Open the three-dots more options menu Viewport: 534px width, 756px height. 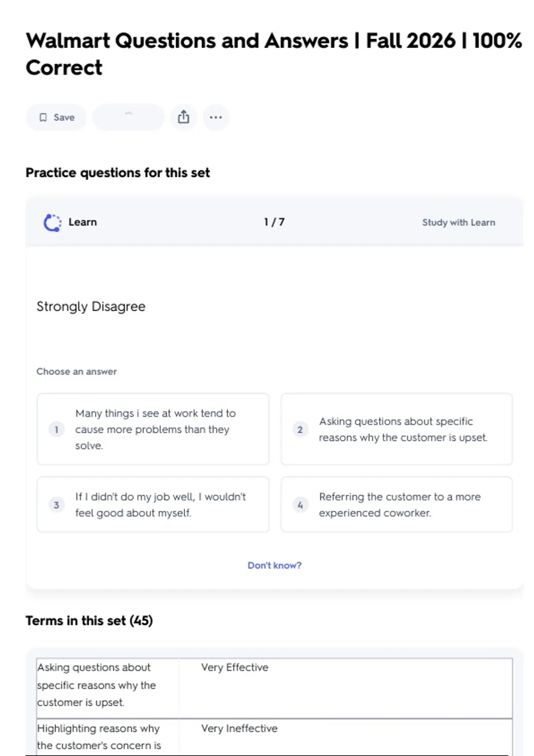pyautogui.click(x=216, y=117)
